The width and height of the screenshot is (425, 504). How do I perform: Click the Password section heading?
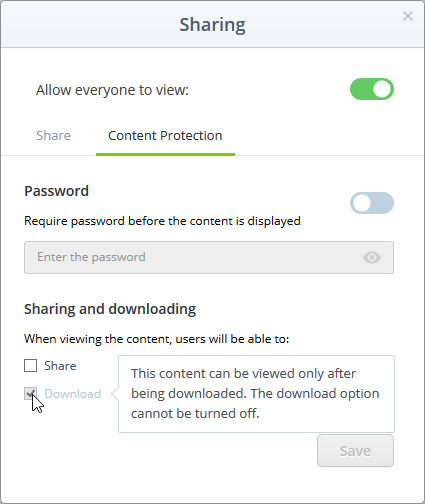56,191
